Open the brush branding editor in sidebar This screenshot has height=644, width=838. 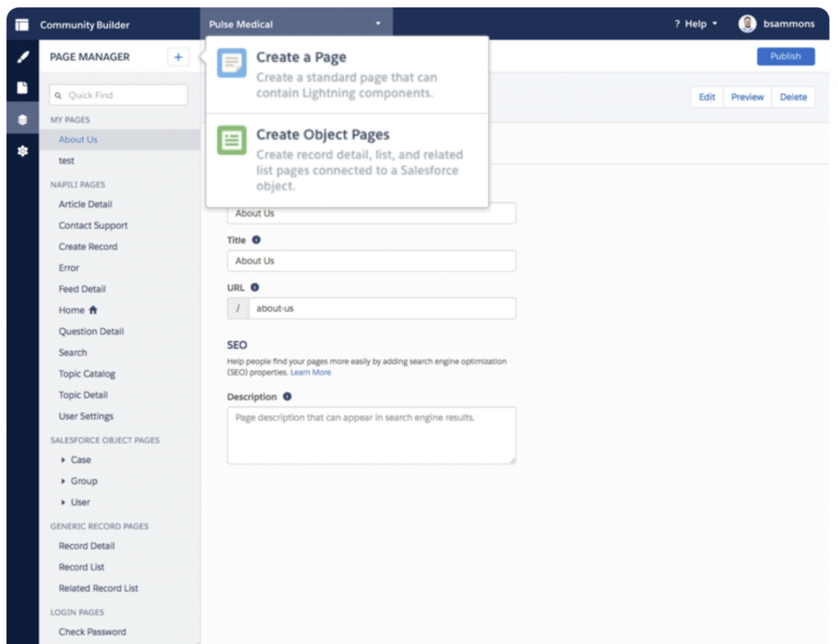[x=22, y=57]
